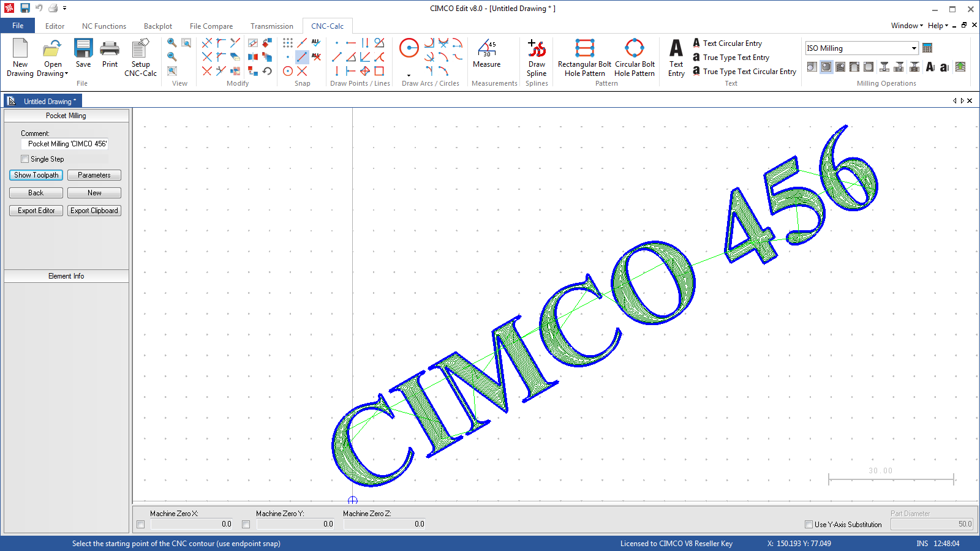Toggle snap to grid points icon
The image size is (980, 551).
point(288,43)
